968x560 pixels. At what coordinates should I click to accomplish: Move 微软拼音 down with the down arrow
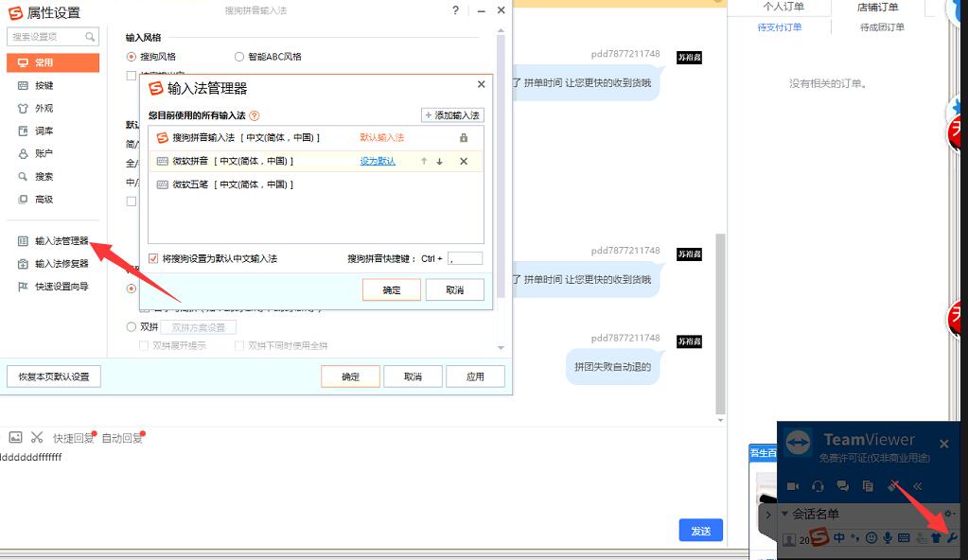click(440, 161)
